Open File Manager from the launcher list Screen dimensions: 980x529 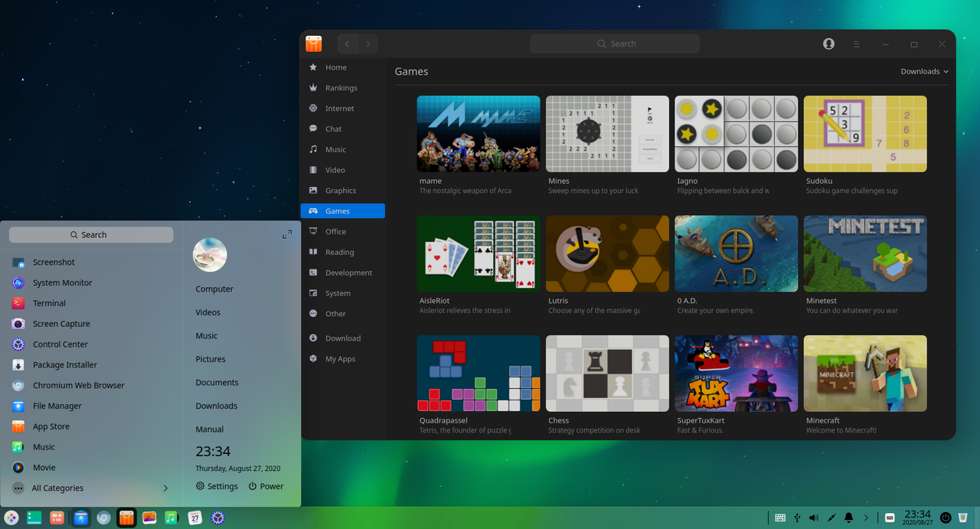tap(91, 407)
